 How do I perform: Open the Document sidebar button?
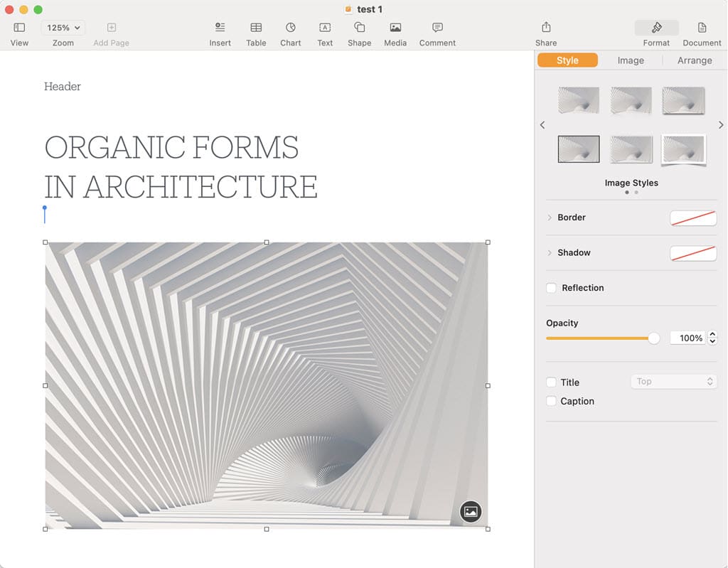(702, 28)
